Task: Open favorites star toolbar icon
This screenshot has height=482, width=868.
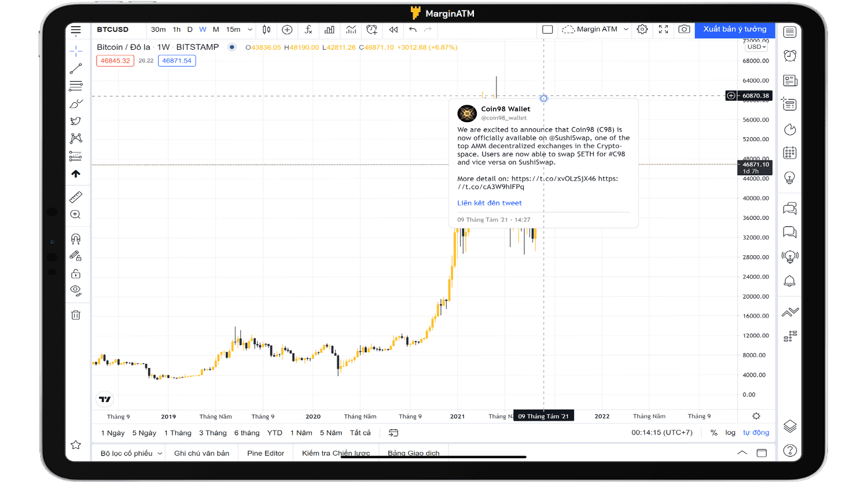Action: (76, 444)
